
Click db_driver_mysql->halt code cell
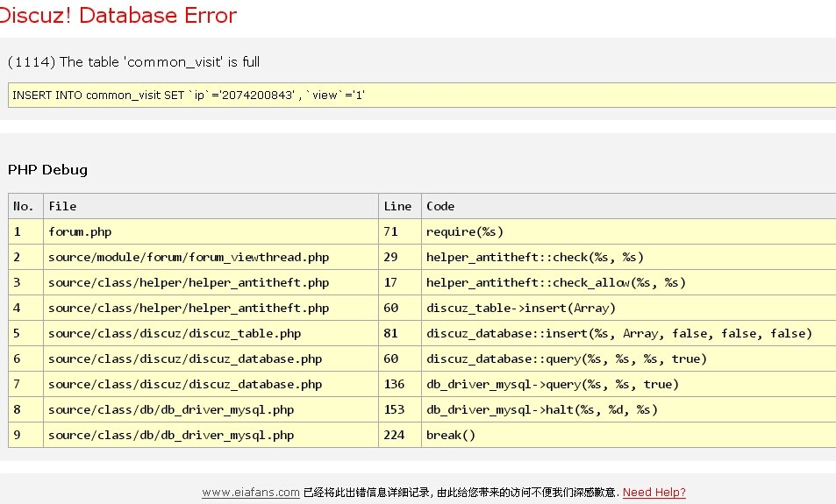[629, 409]
